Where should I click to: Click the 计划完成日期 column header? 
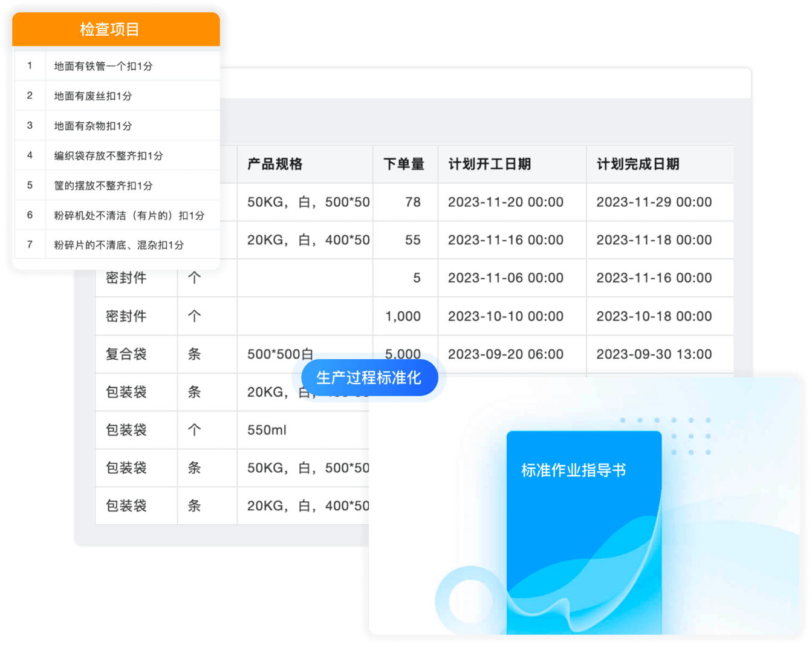tap(638, 164)
